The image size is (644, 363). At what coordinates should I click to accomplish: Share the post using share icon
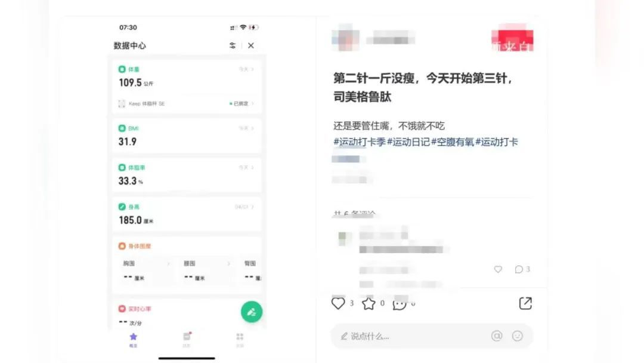pyautogui.click(x=525, y=303)
